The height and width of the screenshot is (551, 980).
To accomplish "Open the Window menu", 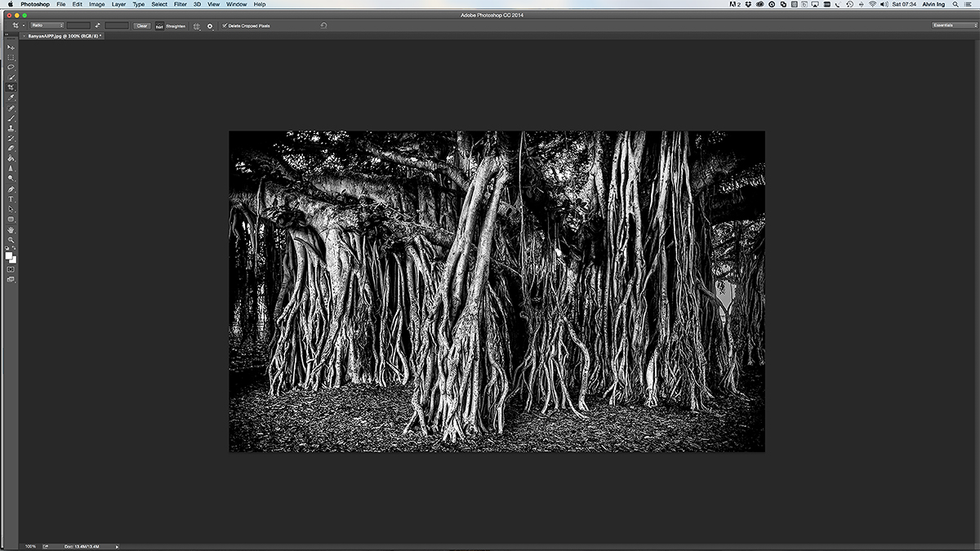I will pos(236,4).
